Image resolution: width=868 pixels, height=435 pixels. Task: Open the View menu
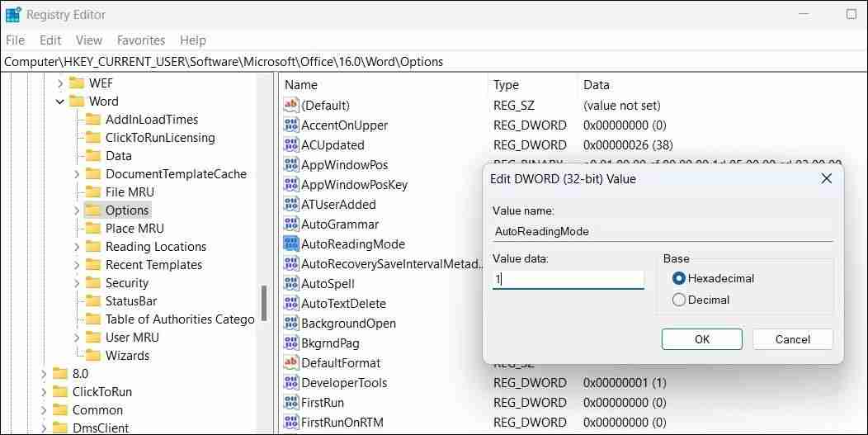(x=89, y=40)
